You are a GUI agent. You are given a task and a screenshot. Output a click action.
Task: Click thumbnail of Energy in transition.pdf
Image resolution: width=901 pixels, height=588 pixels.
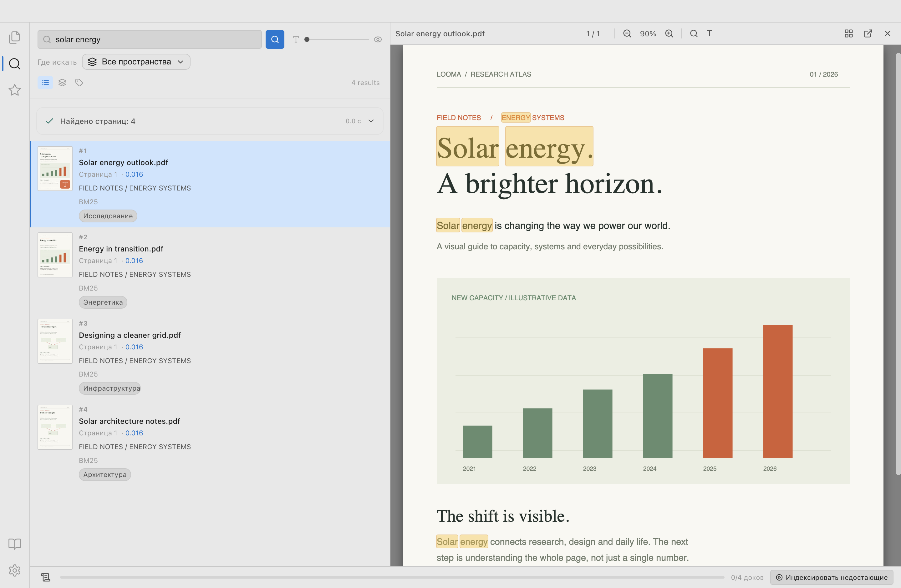tap(55, 255)
